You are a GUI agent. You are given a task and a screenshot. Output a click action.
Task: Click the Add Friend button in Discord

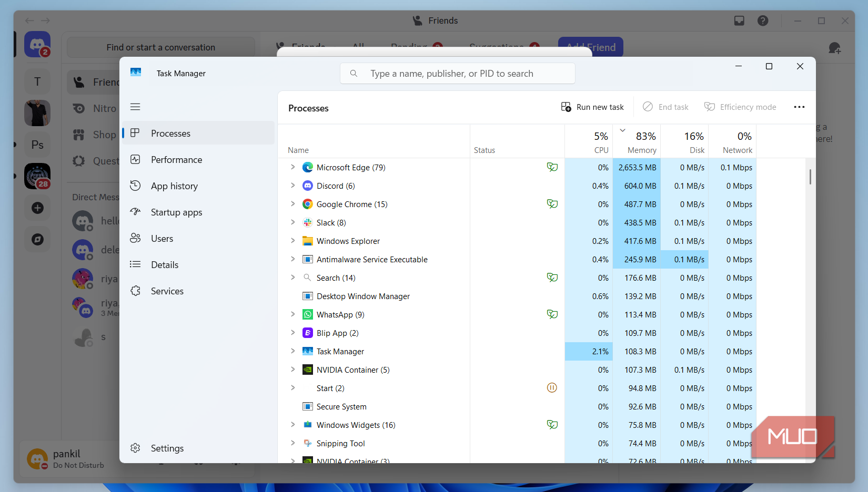pyautogui.click(x=591, y=47)
